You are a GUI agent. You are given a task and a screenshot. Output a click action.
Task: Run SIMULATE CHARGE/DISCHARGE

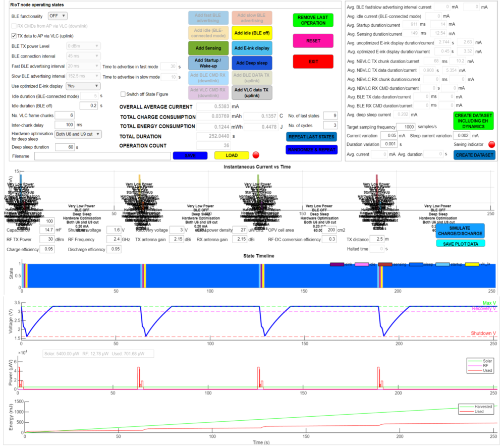click(x=460, y=231)
